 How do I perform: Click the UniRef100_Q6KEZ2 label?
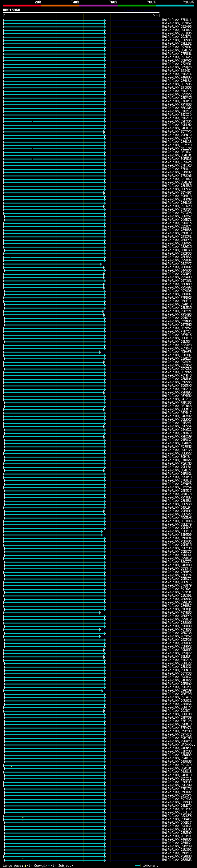[177, 663]
